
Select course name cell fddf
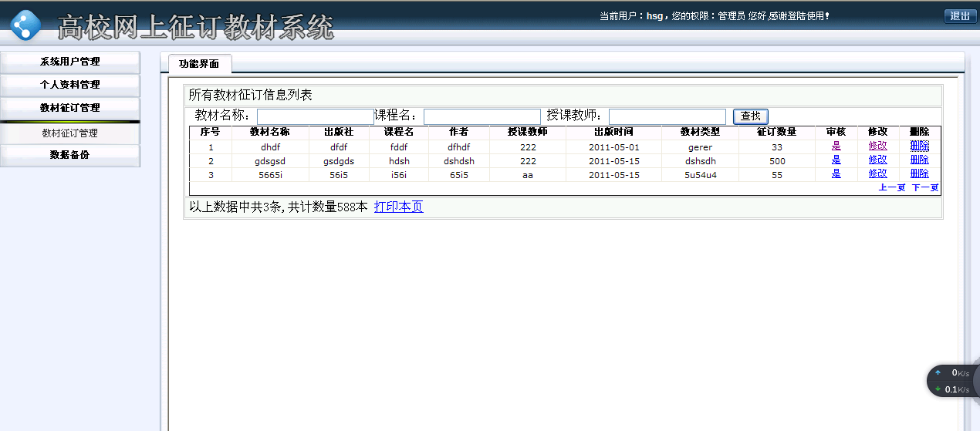tap(399, 147)
